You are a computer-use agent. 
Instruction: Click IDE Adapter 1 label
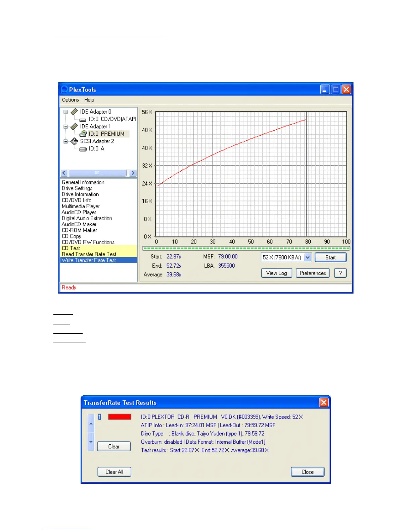95,127
